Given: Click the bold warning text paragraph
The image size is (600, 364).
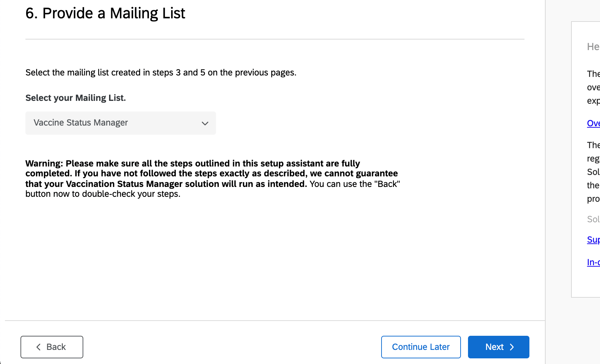Looking at the screenshot, I should 212,178.
